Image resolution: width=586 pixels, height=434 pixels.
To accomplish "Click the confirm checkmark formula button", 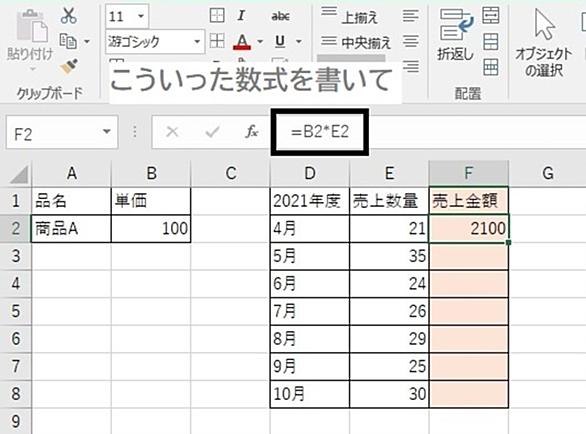I will pos(212,132).
